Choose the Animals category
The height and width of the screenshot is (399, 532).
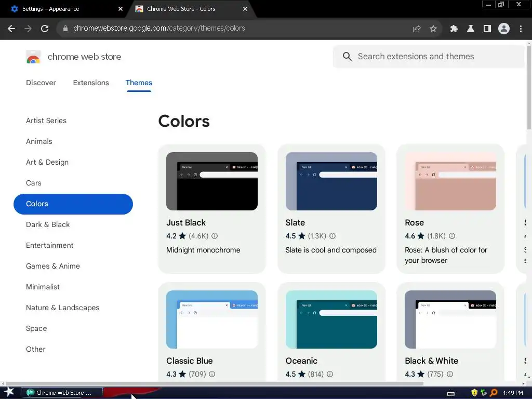[39, 141]
